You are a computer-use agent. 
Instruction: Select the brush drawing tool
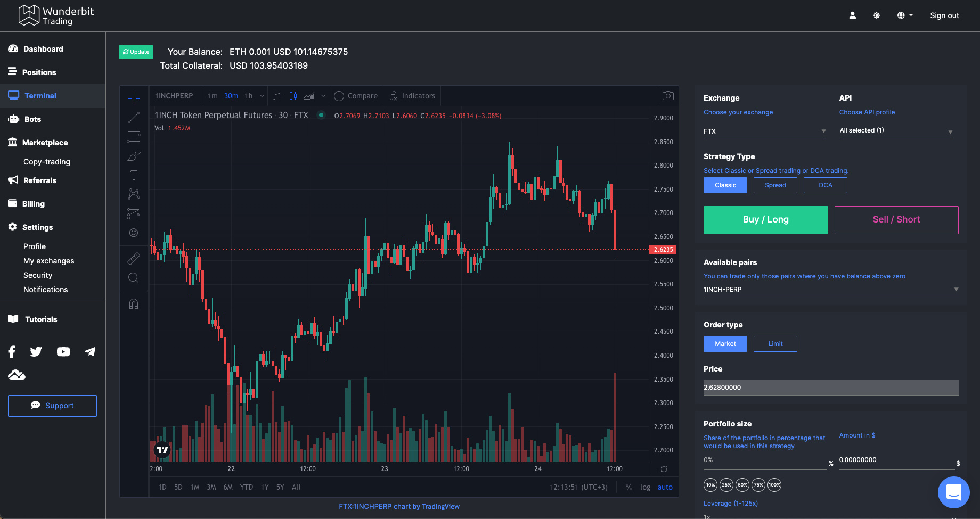(134, 156)
